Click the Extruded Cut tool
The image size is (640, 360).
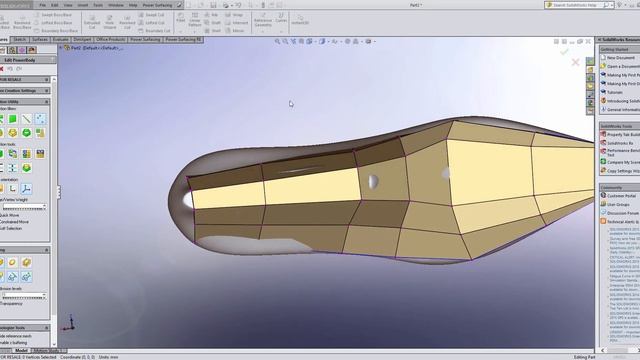coord(92,22)
